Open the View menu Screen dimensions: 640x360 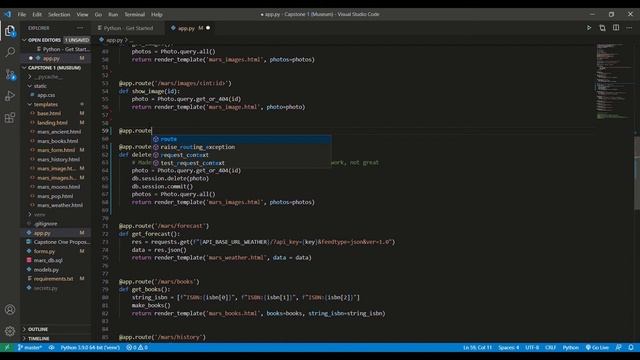pyautogui.click(x=82, y=14)
